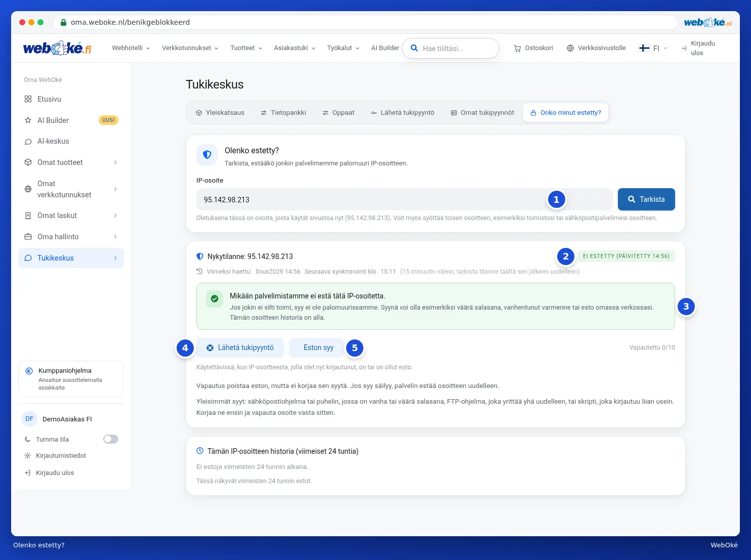751x560 pixels.
Task: Click the Omat laskut invoice icon
Action: coord(28,216)
